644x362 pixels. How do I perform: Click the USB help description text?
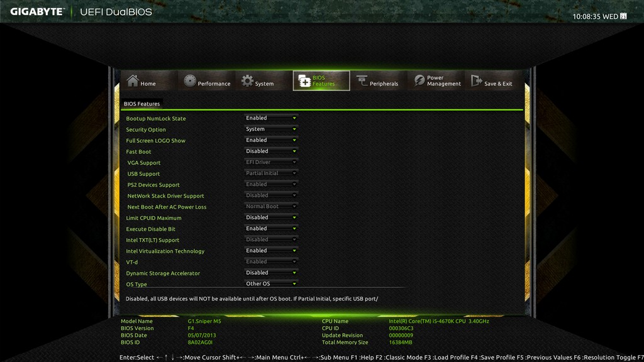click(252, 299)
